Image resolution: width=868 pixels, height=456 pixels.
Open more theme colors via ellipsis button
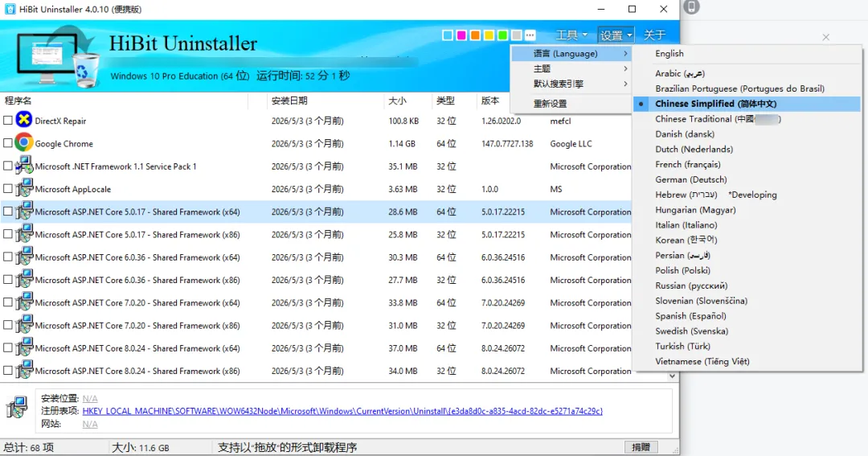pyautogui.click(x=530, y=35)
